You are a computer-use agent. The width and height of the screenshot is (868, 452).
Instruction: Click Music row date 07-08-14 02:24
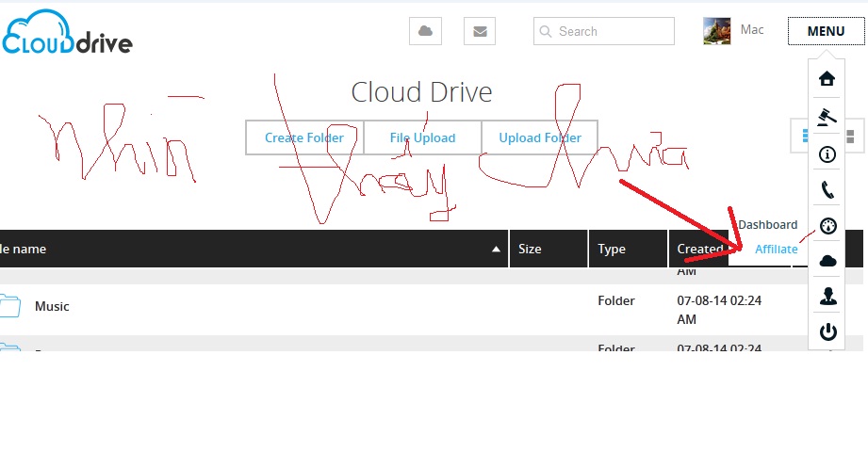719,310
